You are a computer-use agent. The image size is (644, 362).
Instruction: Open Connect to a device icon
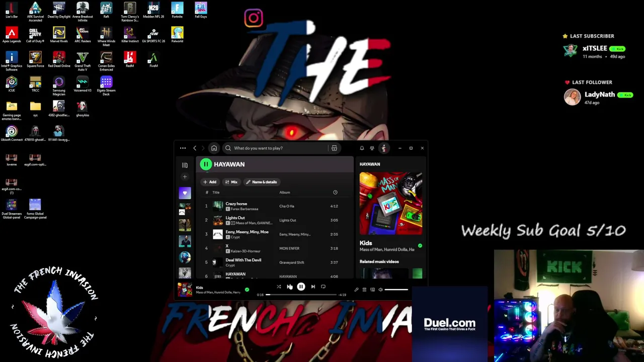(372, 290)
